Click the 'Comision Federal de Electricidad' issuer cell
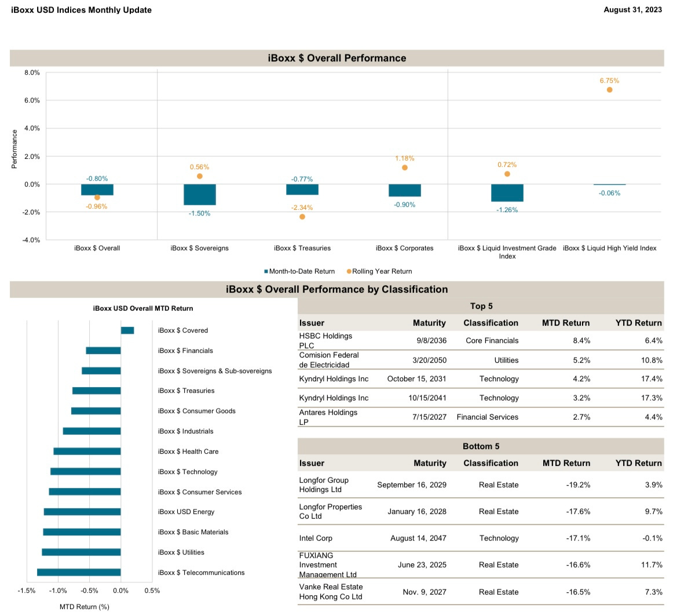The height and width of the screenshot is (616, 677). click(x=328, y=360)
